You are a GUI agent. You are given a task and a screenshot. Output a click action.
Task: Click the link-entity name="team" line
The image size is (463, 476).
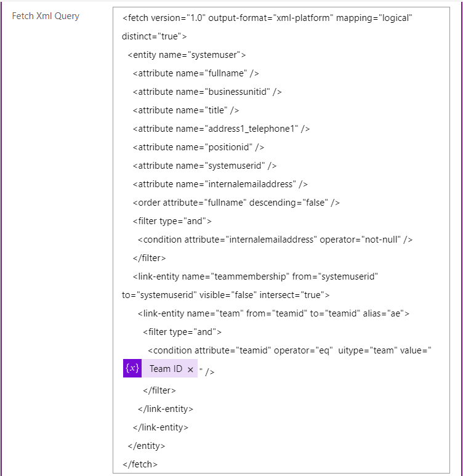click(x=273, y=313)
